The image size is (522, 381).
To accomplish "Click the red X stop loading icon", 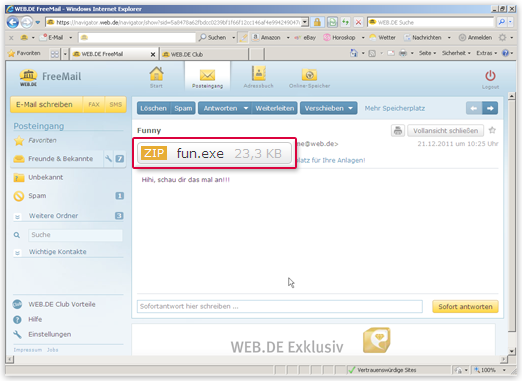I will [358, 22].
